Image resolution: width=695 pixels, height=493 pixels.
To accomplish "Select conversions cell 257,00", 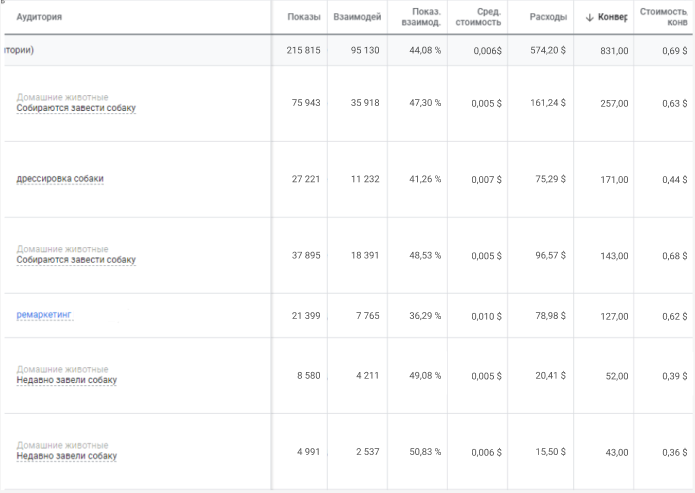I will click(614, 103).
